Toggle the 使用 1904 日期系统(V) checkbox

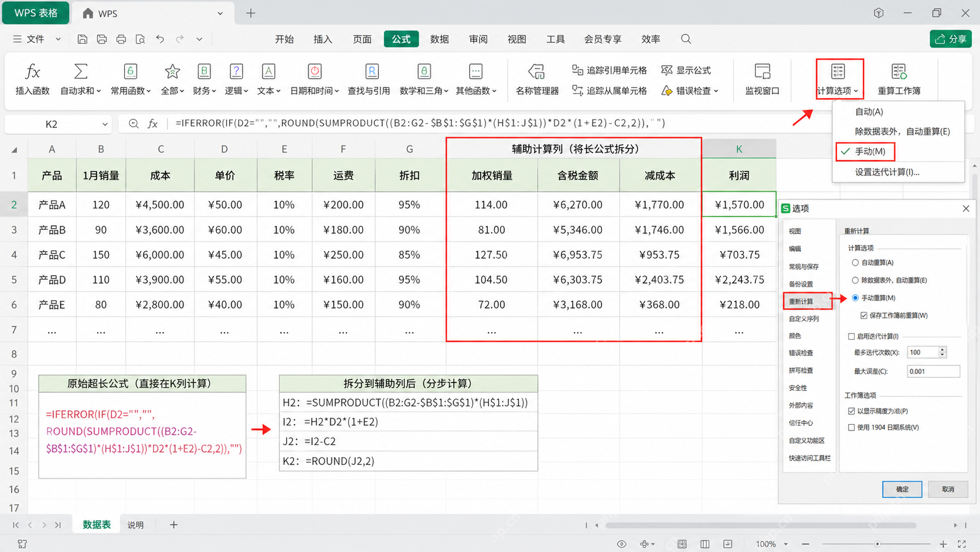[x=852, y=428]
